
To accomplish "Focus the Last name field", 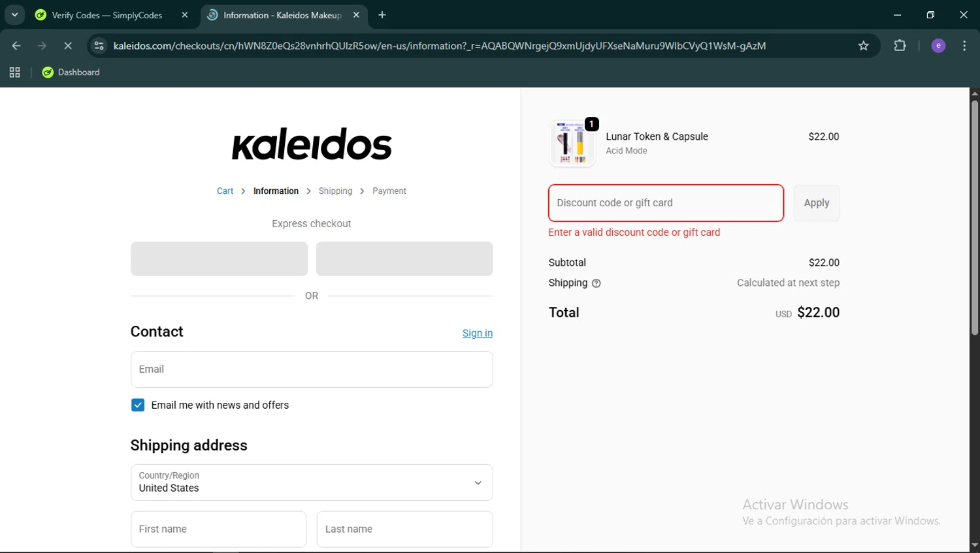I will tap(404, 529).
